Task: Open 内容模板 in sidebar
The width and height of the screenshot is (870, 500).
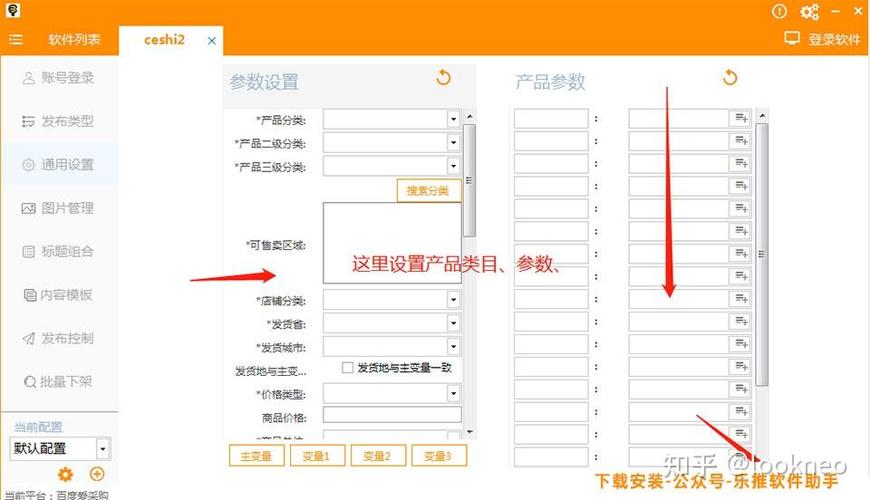Action: [x=58, y=295]
